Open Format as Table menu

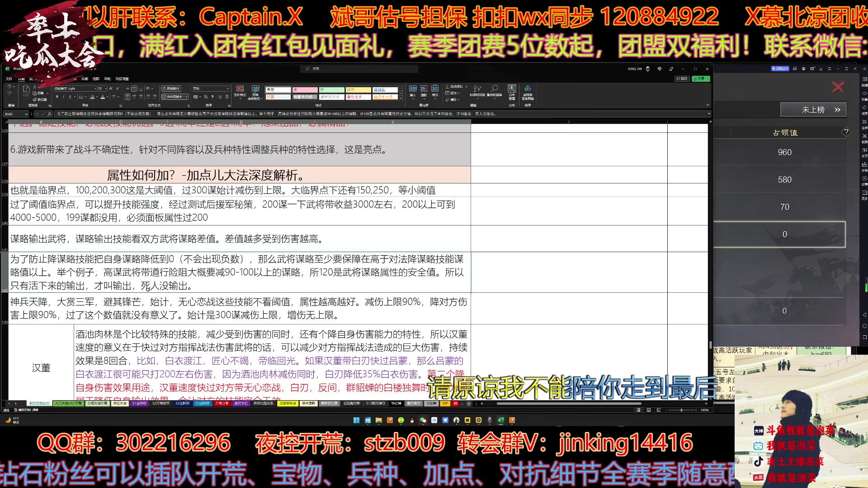255,93
